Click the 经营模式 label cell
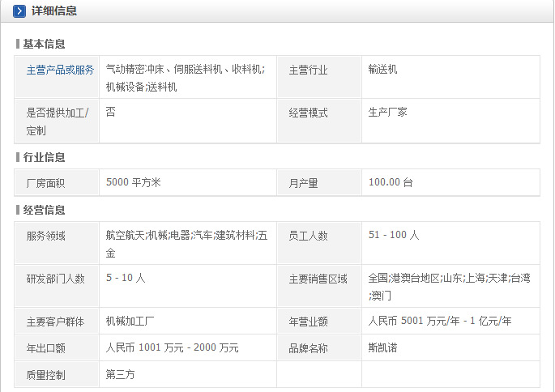Screen dimensions: 555x392 [319, 121]
